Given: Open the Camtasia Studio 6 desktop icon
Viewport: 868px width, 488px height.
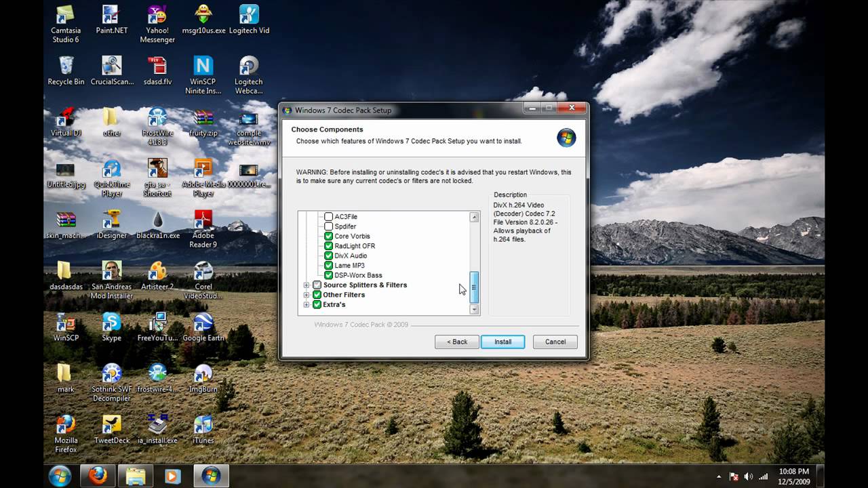Looking at the screenshot, I should (x=66, y=24).
